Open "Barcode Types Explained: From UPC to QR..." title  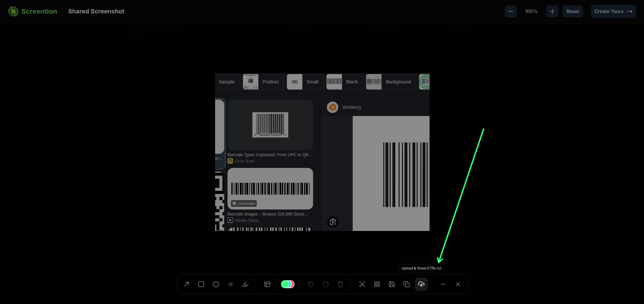click(270, 155)
